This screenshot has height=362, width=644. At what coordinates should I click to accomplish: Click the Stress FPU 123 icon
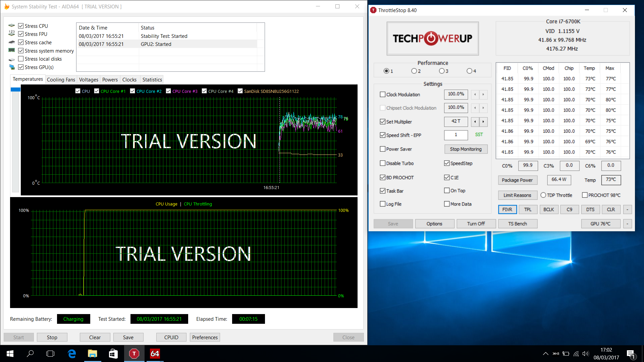click(12, 34)
